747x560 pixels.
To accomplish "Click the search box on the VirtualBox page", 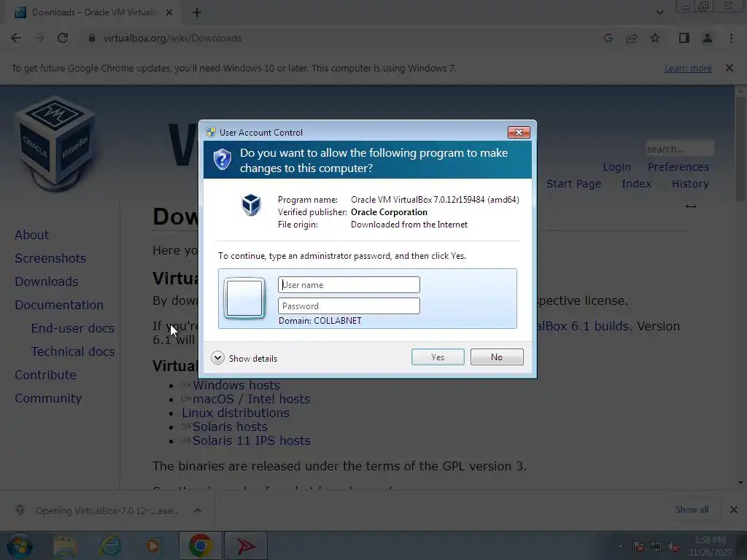I will [x=680, y=149].
